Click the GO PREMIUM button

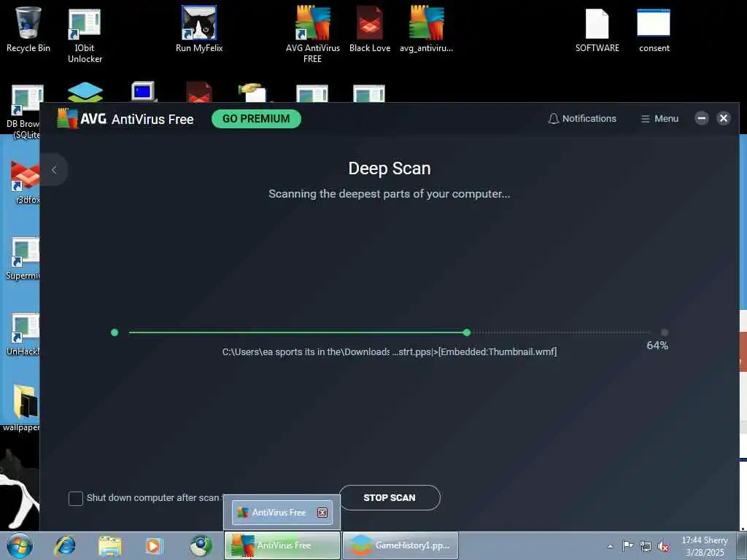pos(256,119)
